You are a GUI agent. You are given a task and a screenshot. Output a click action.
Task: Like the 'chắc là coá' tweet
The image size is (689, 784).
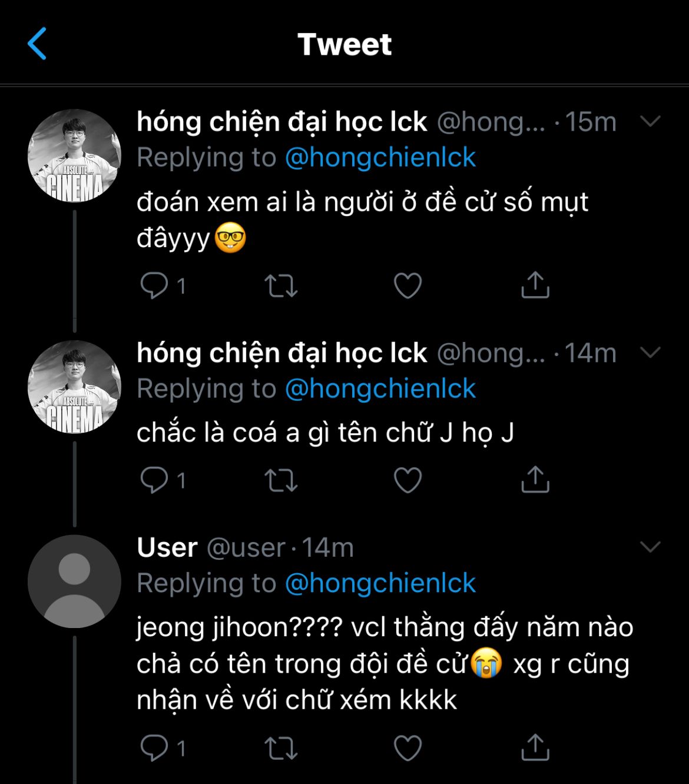tap(408, 480)
